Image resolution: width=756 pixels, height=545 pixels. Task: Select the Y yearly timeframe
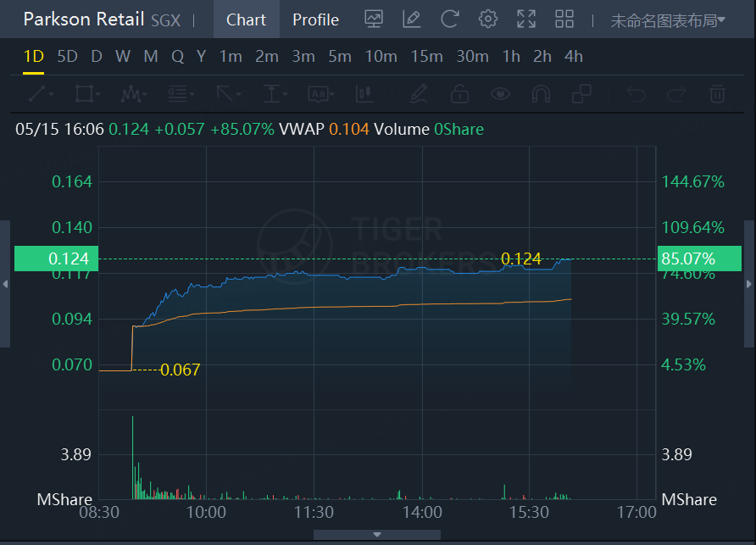click(201, 57)
